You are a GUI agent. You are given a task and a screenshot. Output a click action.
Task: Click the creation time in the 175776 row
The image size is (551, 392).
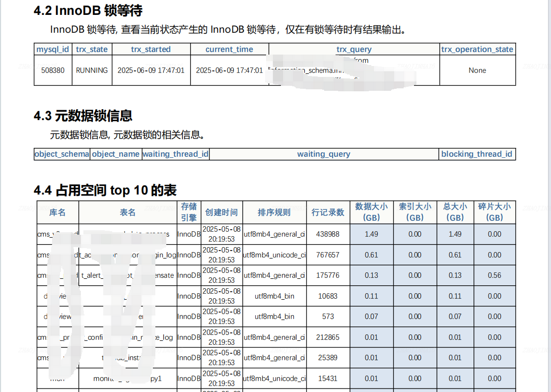(221, 275)
